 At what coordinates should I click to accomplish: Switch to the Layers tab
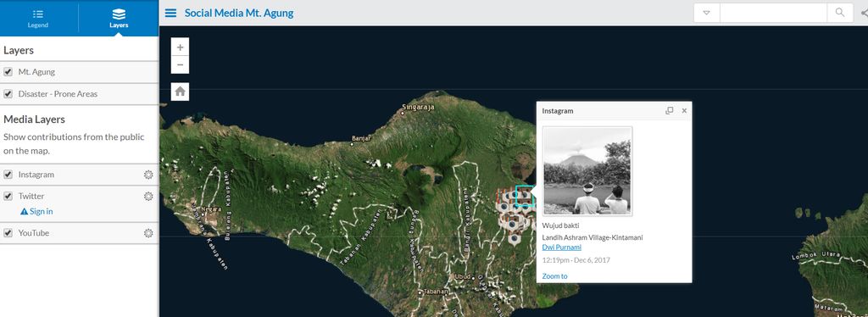point(119,18)
